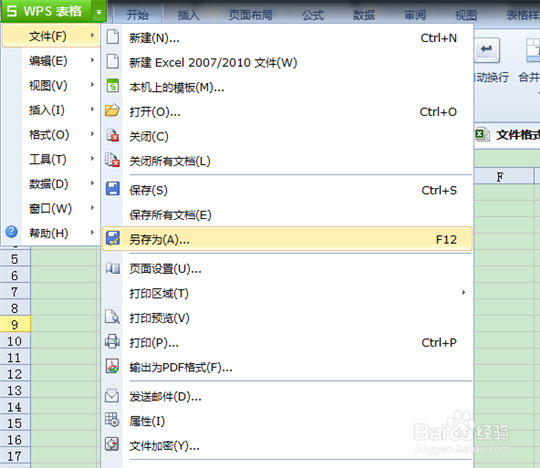
Task: Choose 发送邮件(D)... menu entry
Action: (287, 397)
